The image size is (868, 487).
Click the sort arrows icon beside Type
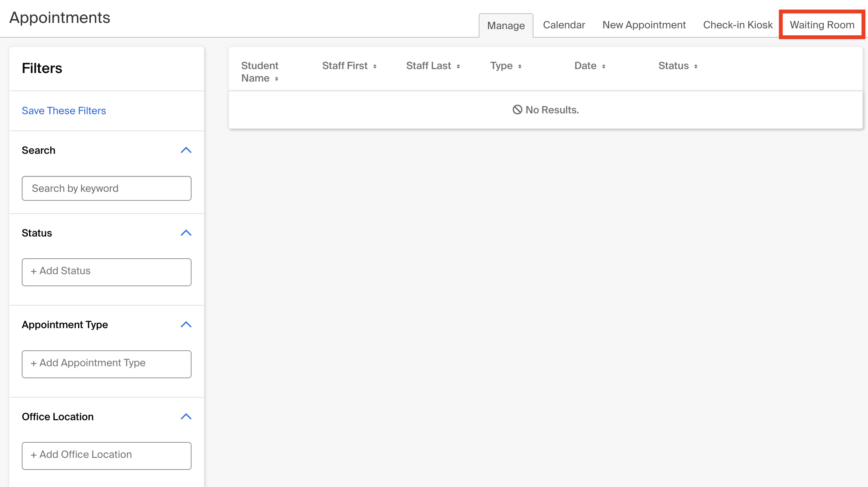pos(520,66)
